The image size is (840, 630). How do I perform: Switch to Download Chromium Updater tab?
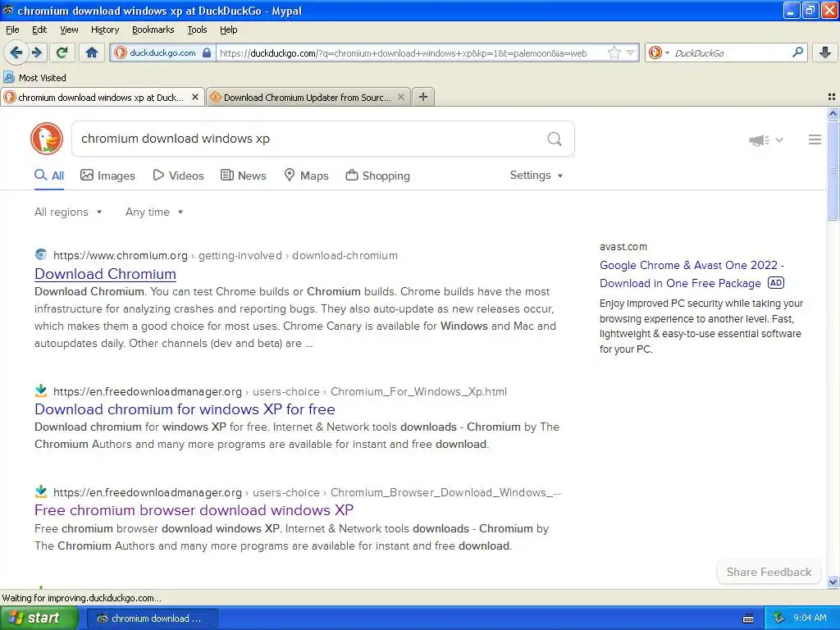[x=308, y=97]
